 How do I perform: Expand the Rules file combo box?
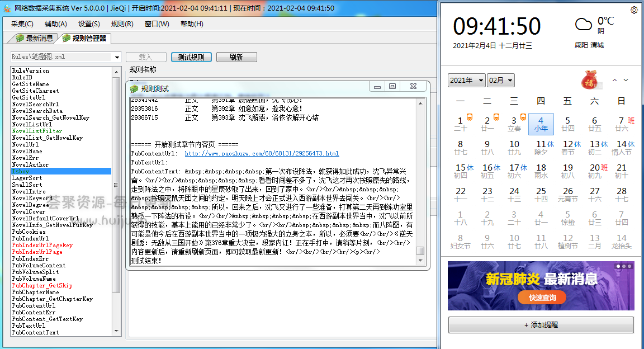(x=117, y=57)
